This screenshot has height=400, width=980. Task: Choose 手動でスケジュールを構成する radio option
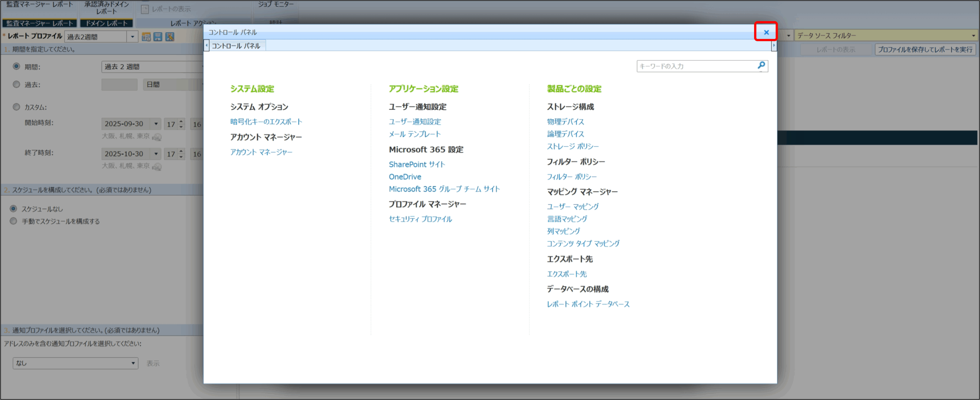pos(13,221)
